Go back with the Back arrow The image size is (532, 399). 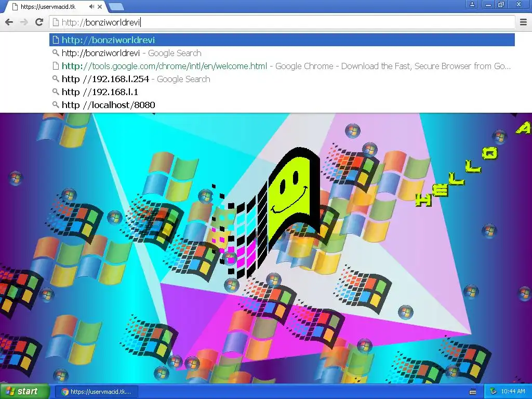point(9,22)
